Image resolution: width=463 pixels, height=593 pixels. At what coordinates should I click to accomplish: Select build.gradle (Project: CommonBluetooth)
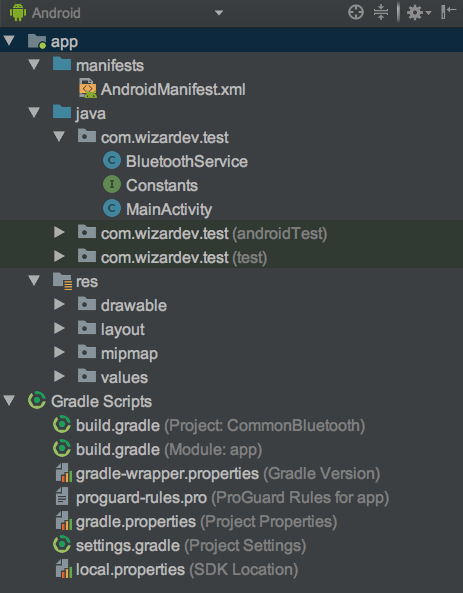221,426
